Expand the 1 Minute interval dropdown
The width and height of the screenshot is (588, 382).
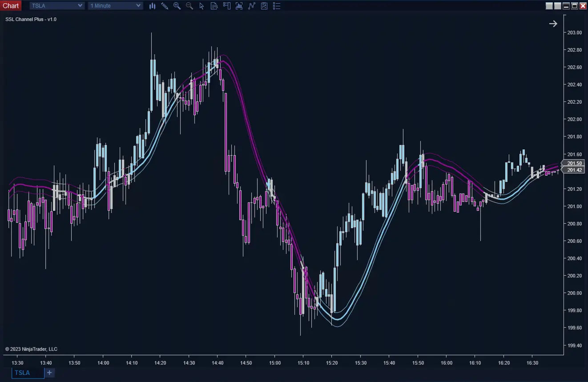(115, 6)
